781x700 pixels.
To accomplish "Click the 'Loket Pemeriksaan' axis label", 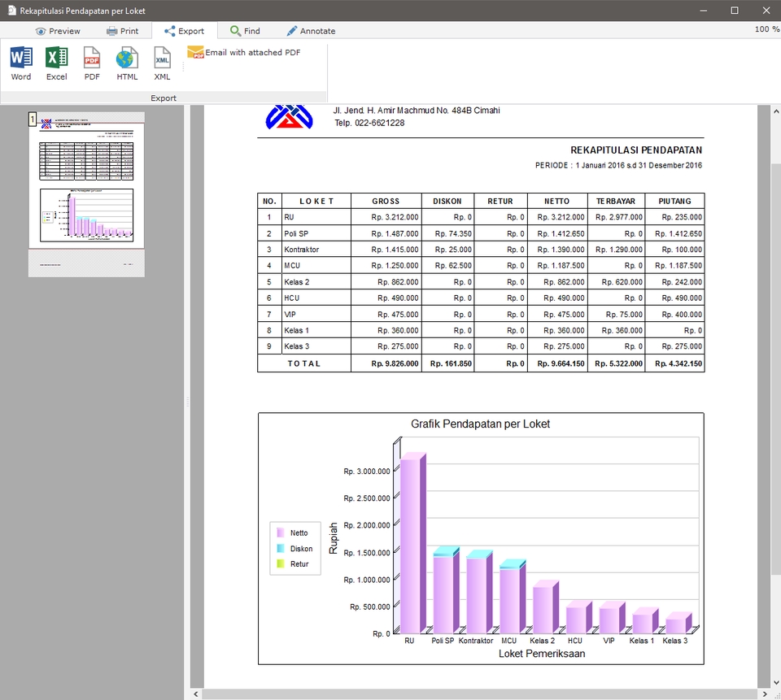I will coord(542,654).
